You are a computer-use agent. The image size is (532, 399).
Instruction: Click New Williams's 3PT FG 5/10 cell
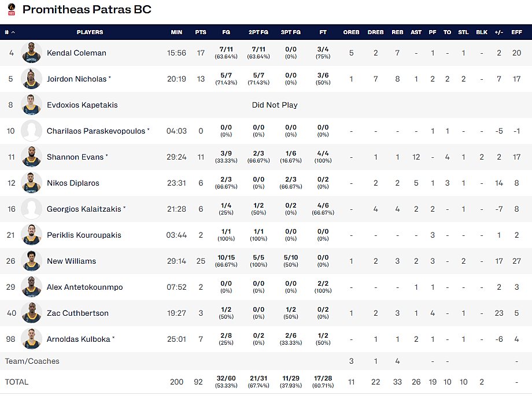(x=290, y=261)
